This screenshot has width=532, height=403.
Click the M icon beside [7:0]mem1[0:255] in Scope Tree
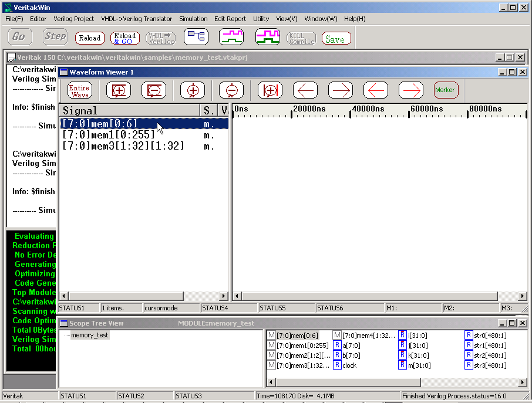point(271,346)
